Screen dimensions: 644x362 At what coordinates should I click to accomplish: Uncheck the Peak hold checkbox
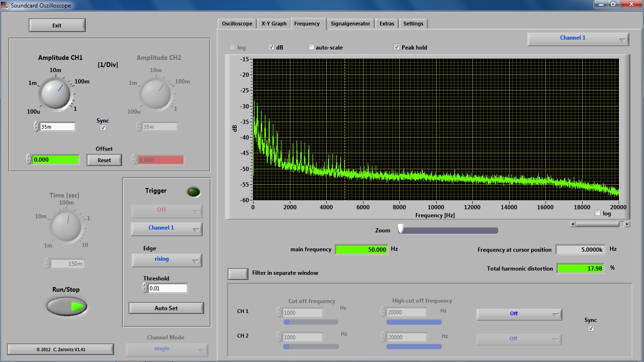point(397,47)
